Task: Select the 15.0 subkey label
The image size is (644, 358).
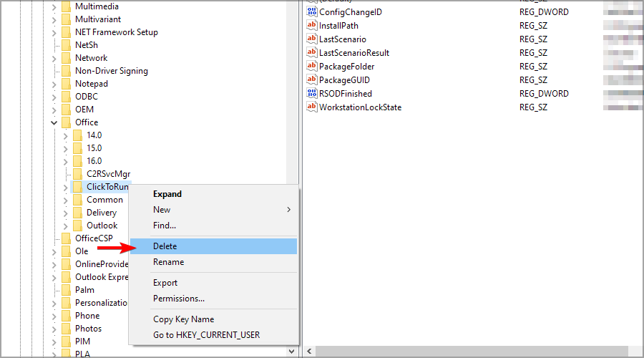Action: coord(94,148)
